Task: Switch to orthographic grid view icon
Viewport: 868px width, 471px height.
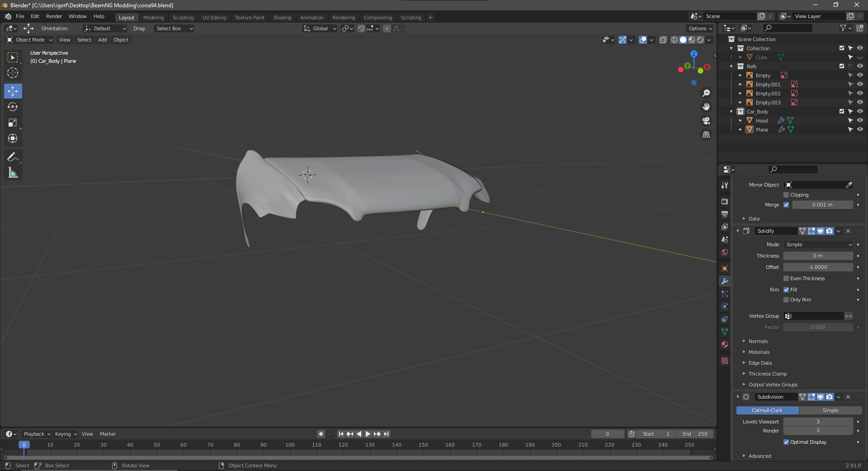Action: (x=706, y=135)
